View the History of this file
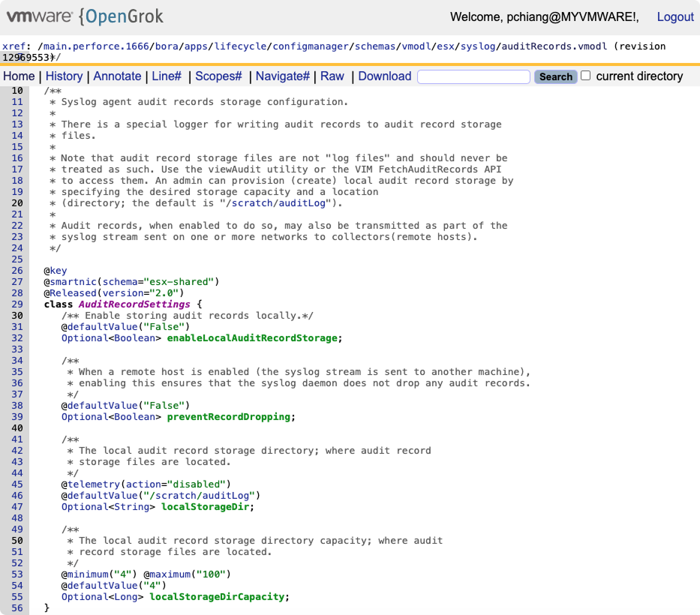 click(64, 76)
